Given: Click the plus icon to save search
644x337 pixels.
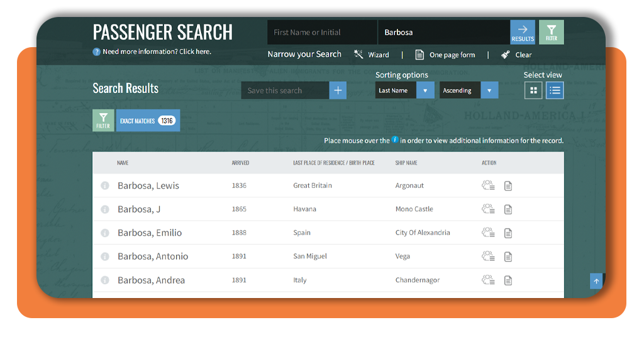Looking at the screenshot, I should tap(338, 91).
